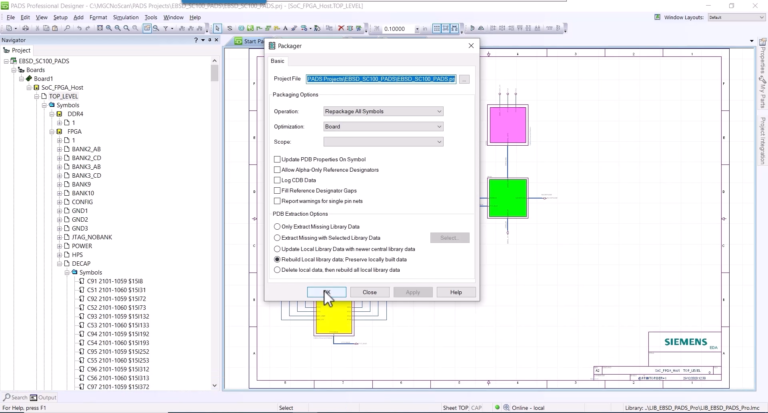
Task: Collapse the FPGA tree node
Action: 51,131
